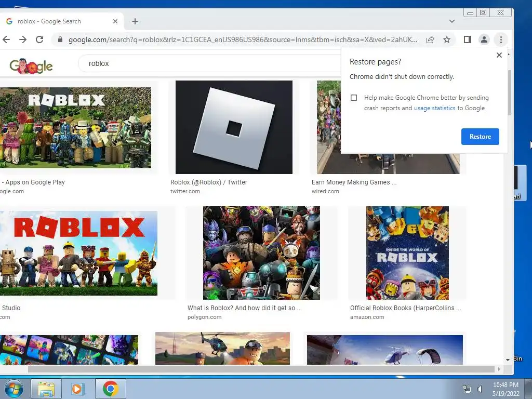This screenshot has height=399, width=532.
Task: Open the tab search dropdown arrow
Action: click(x=452, y=21)
